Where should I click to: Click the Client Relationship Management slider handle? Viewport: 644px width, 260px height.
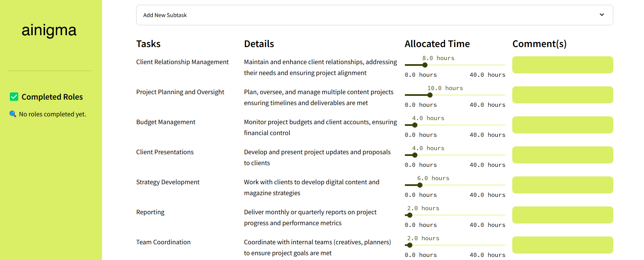(x=425, y=65)
